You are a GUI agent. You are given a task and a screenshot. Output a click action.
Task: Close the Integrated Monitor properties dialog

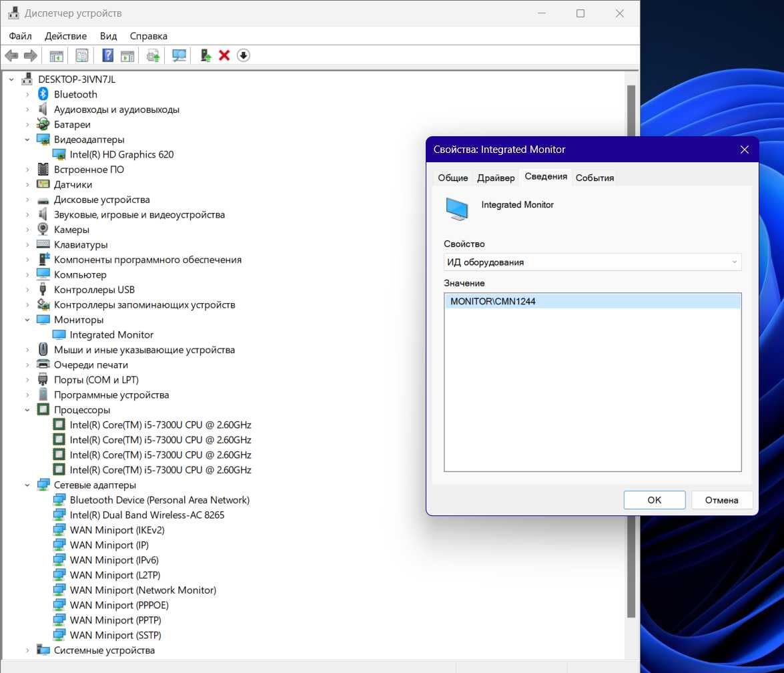[744, 150]
